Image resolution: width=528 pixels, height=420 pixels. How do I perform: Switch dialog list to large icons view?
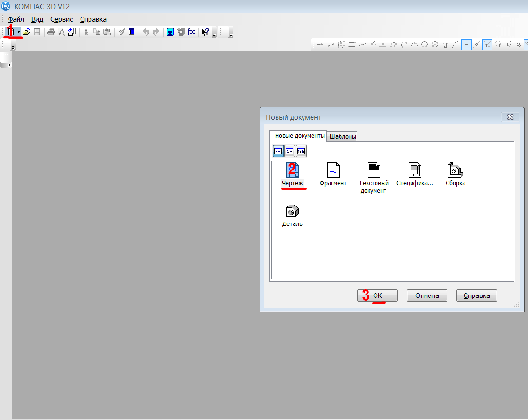point(278,151)
